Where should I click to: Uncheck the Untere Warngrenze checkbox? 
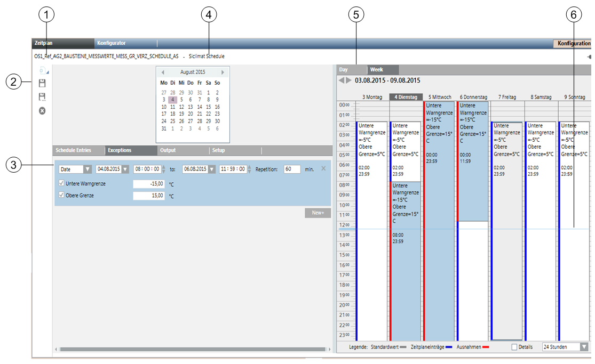62,184
